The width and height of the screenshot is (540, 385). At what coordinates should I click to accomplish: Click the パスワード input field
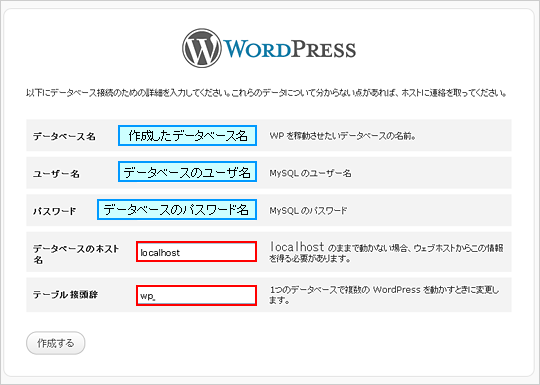pyautogui.click(x=177, y=209)
